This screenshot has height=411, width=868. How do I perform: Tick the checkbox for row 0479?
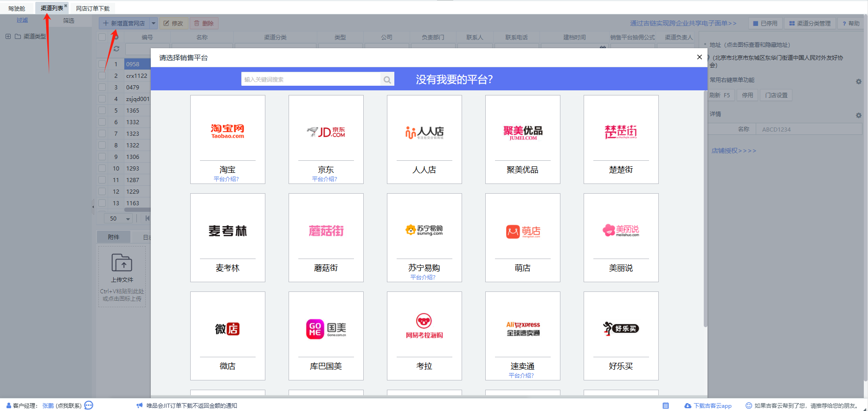coord(102,87)
